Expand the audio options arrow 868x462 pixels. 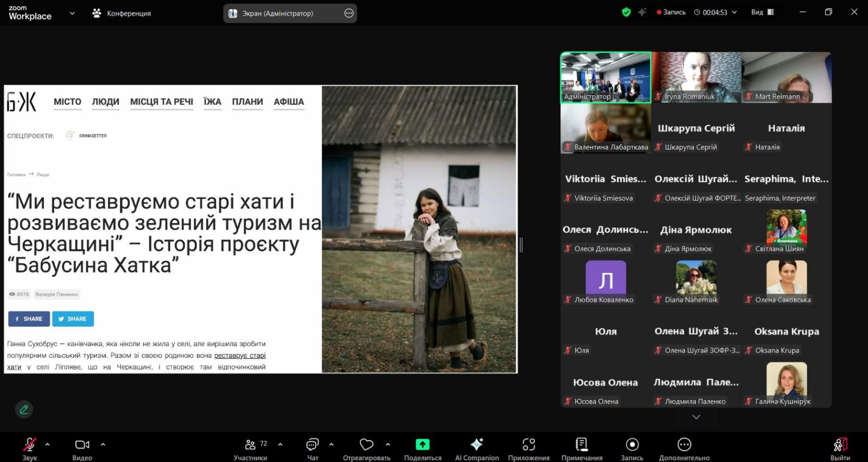click(48, 444)
